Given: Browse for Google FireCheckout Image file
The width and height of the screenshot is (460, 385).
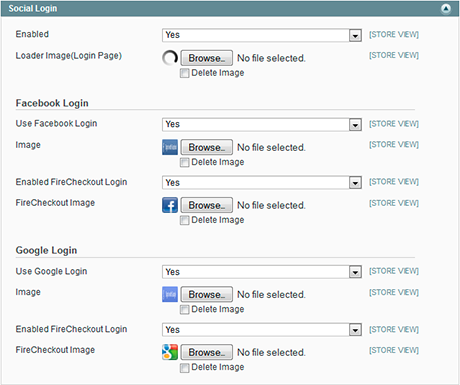Looking at the screenshot, I should click(207, 352).
